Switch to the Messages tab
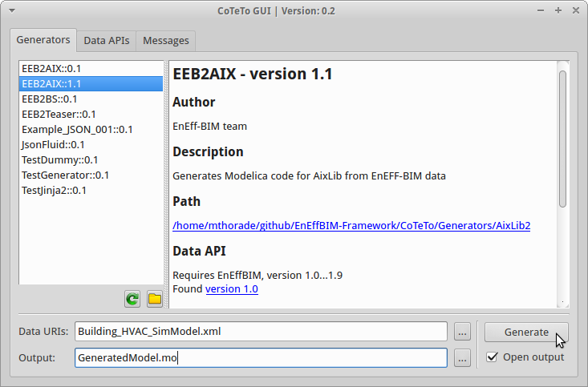This screenshot has height=387, width=588. [166, 40]
